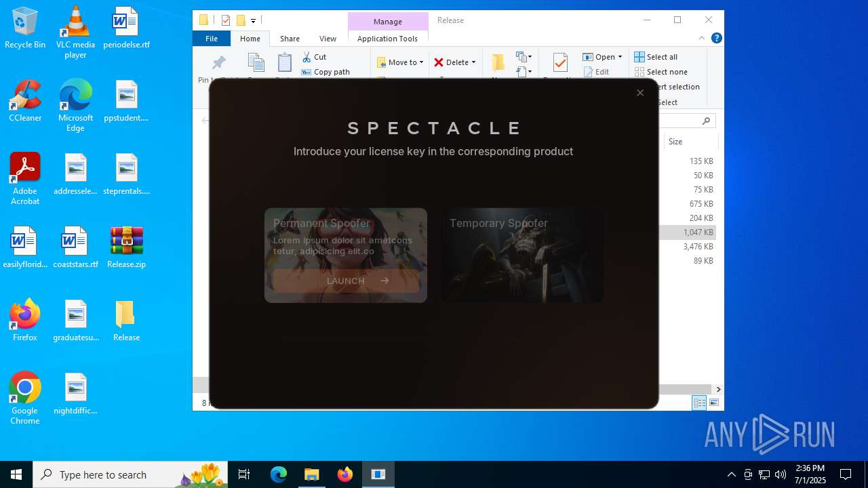The image size is (868, 488).
Task: Open the New item dropdown
Action: pos(524,57)
